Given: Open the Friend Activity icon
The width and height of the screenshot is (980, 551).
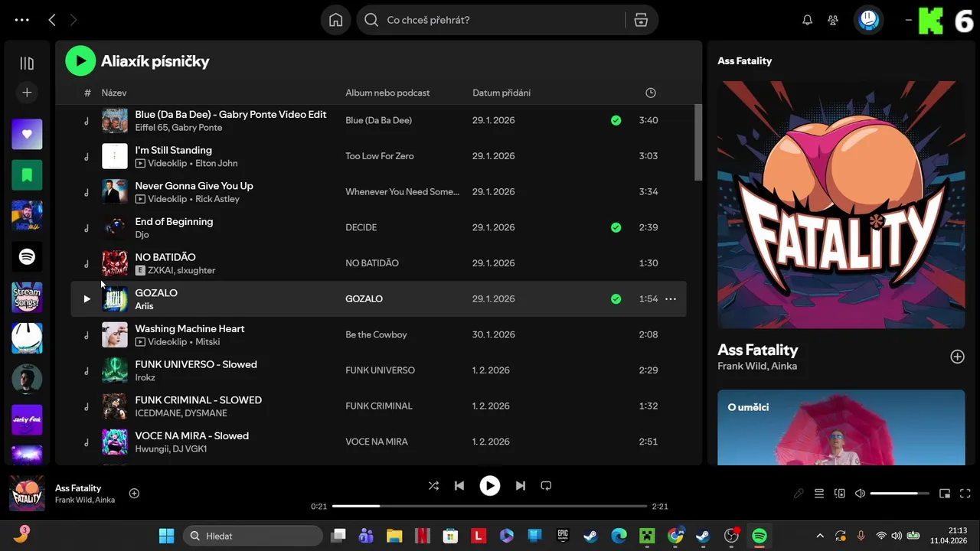Looking at the screenshot, I should (x=833, y=20).
